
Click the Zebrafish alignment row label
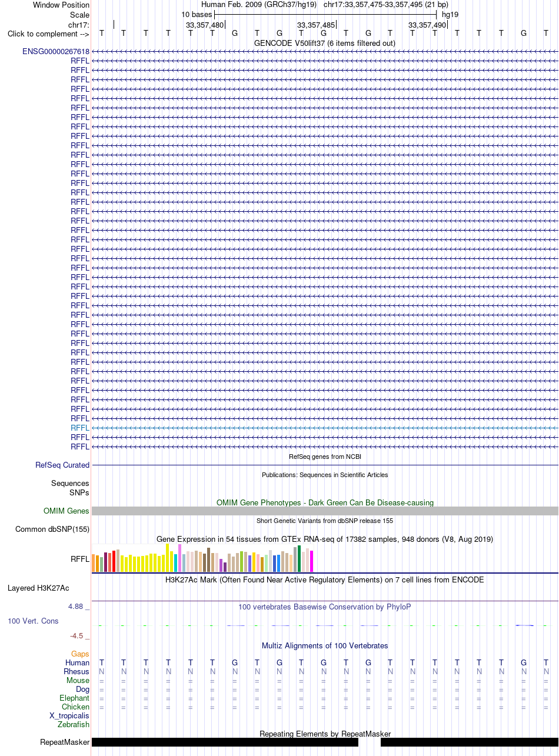click(74, 724)
